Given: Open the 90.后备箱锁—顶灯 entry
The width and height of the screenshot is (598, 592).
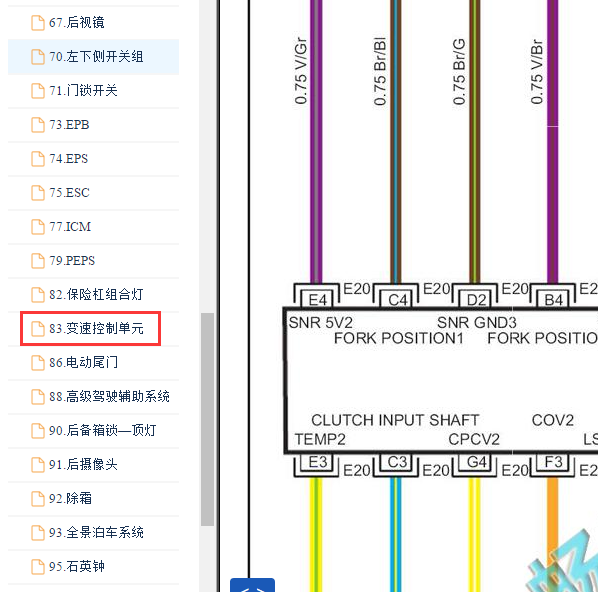Looking at the screenshot, I should 93,430.
